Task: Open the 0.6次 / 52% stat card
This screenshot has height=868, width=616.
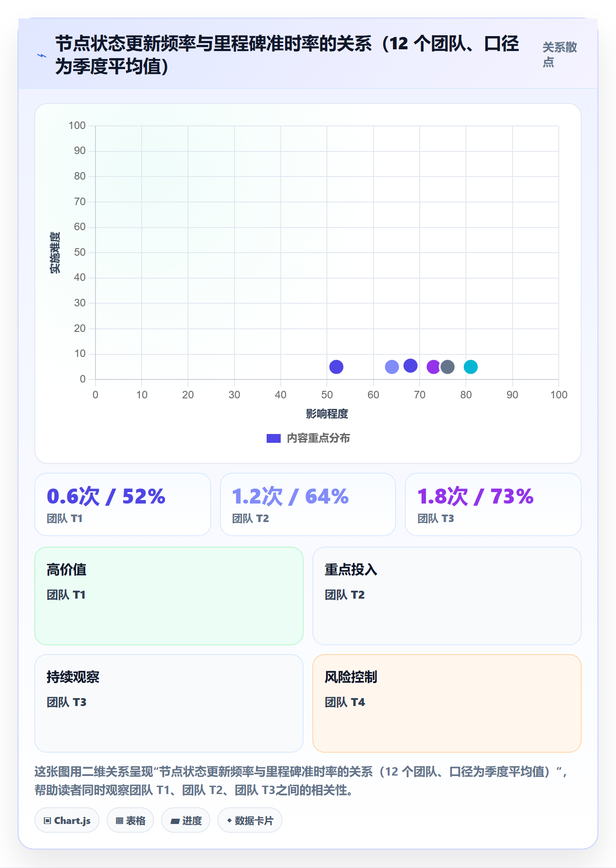Action: [x=123, y=504]
